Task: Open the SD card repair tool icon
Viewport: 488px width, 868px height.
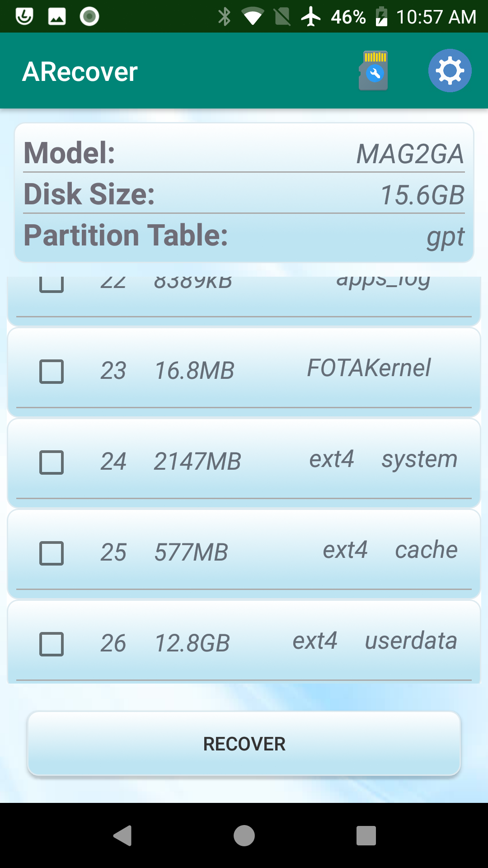Action: point(373,71)
